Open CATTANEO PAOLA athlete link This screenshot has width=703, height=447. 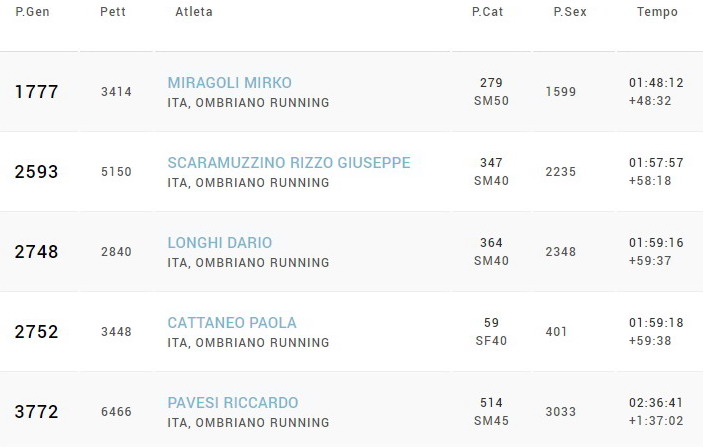[x=232, y=322]
